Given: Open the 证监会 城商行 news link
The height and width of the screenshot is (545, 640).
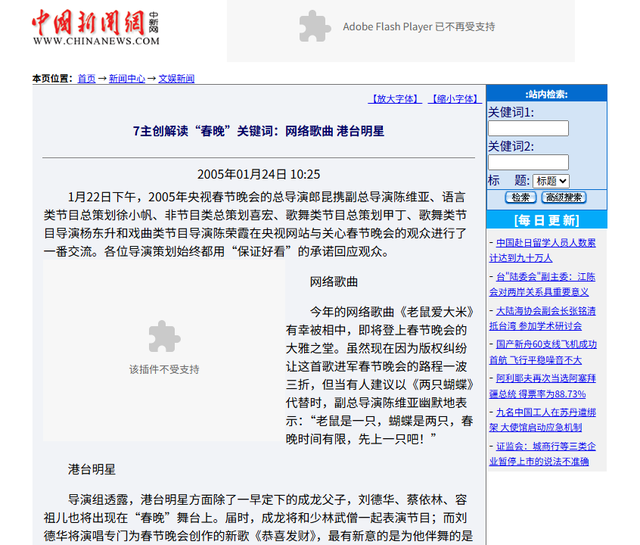Looking at the screenshot, I should click(545, 454).
